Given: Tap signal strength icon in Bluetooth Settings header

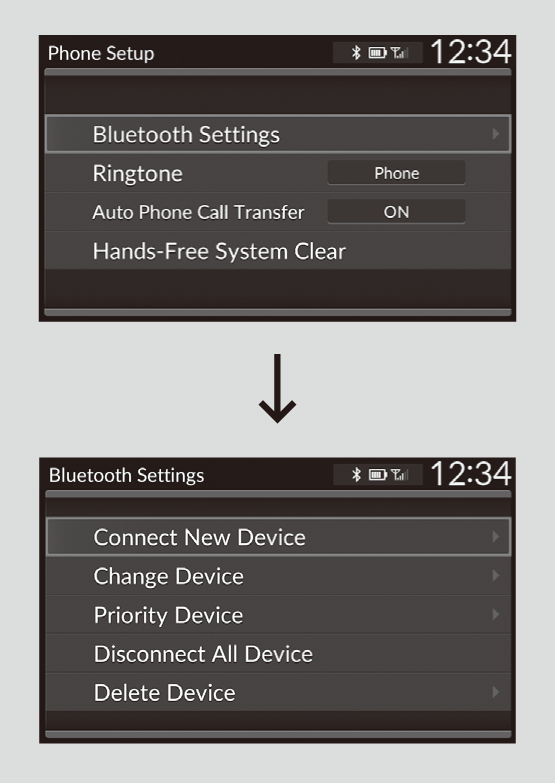Looking at the screenshot, I should (x=399, y=474).
